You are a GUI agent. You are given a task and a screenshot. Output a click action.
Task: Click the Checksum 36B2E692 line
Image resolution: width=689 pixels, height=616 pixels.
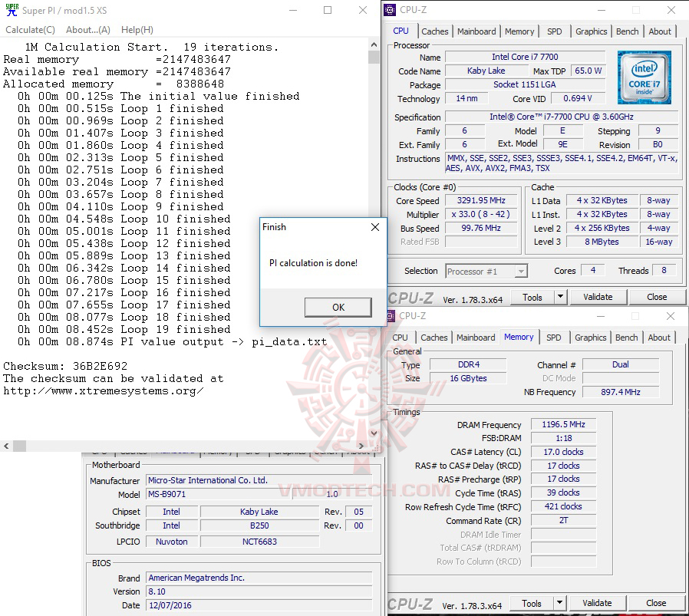click(65, 367)
